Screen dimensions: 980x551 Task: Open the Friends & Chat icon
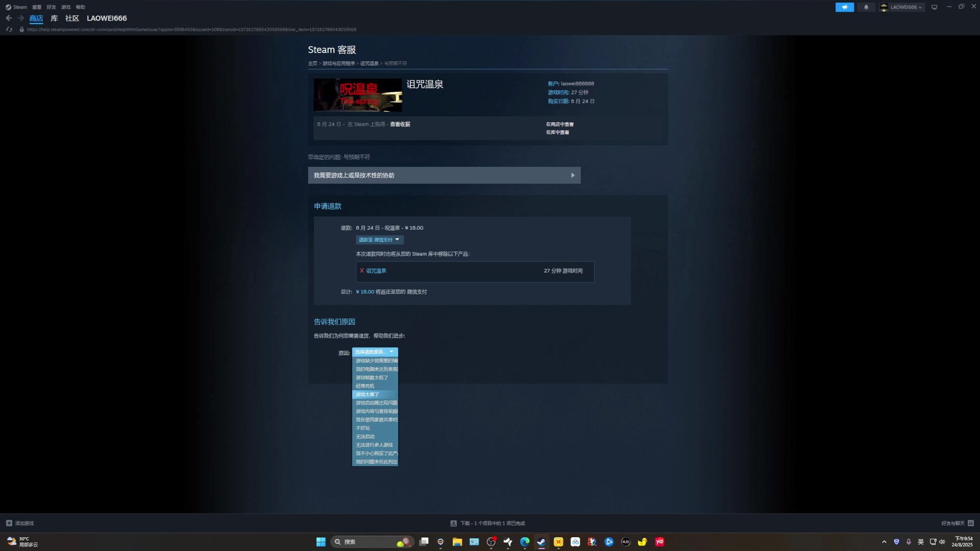[971, 523]
